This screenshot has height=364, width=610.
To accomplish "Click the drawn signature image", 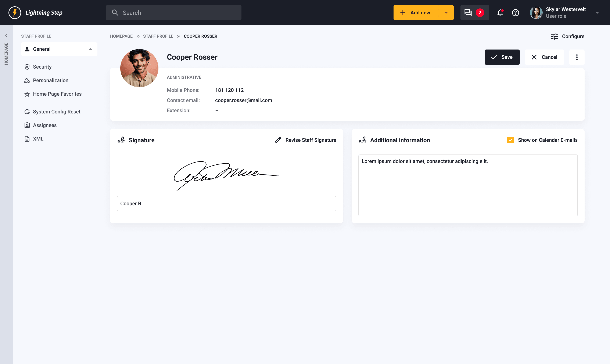I will pyautogui.click(x=226, y=176).
